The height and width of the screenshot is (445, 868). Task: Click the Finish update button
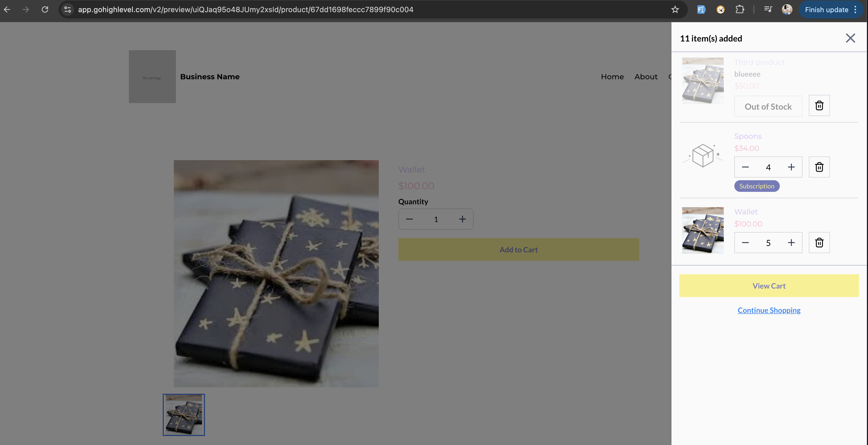click(826, 10)
